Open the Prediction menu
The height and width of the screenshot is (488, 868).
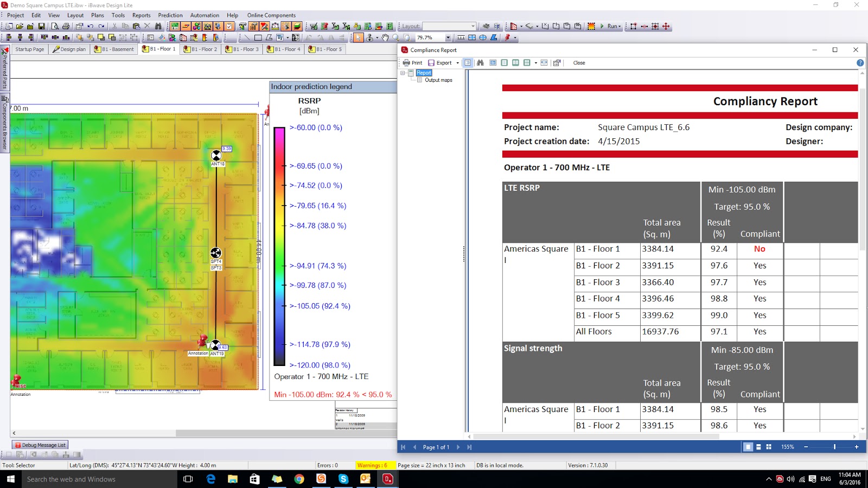tap(170, 15)
